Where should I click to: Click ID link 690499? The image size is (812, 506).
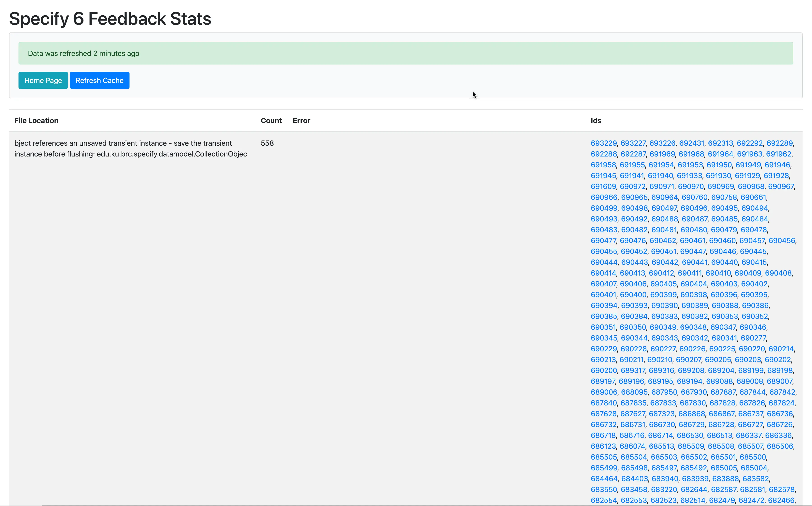pyautogui.click(x=604, y=208)
